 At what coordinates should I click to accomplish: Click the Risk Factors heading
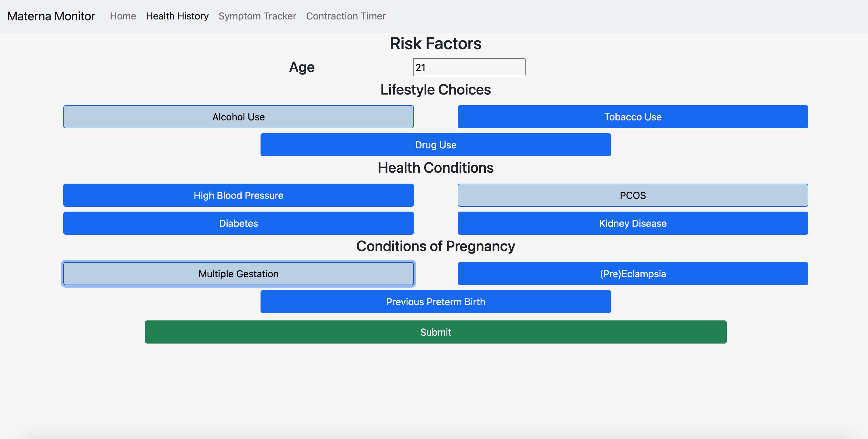pos(436,43)
